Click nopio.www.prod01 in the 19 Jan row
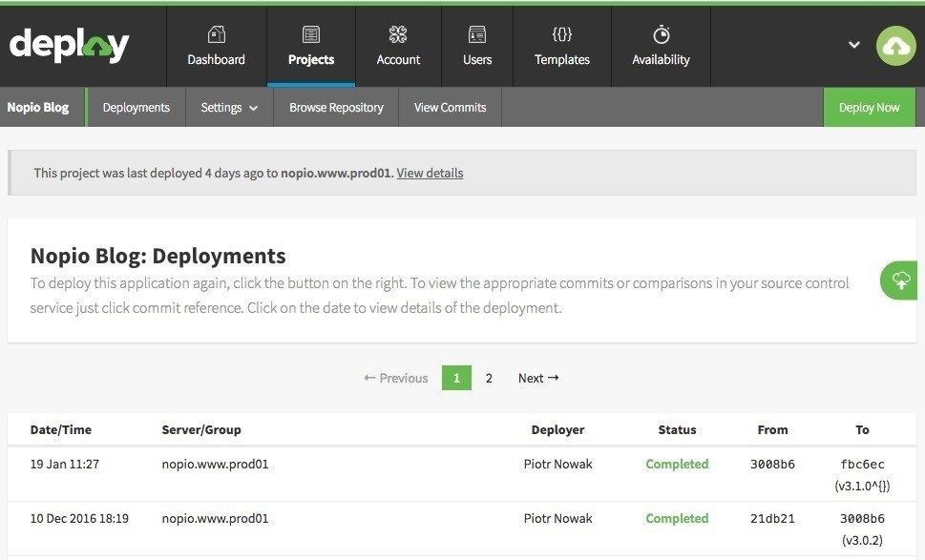925x560 pixels. [215, 464]
